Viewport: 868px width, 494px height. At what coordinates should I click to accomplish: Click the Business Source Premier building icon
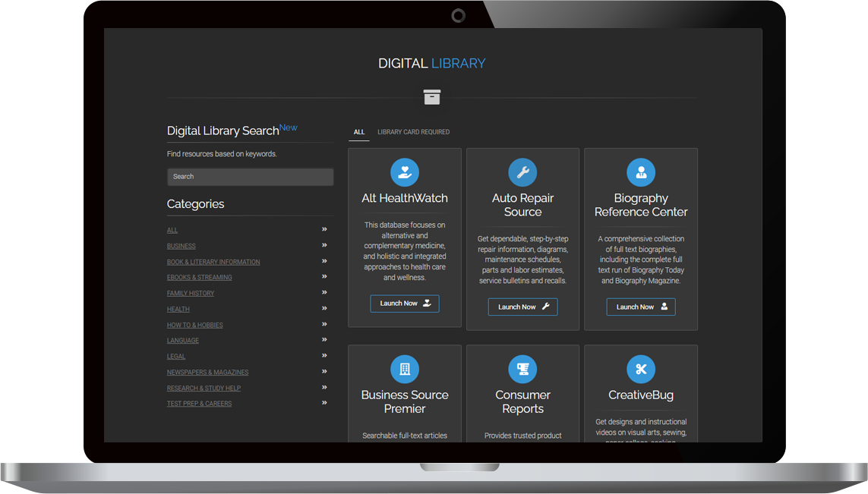coord(405,369)
